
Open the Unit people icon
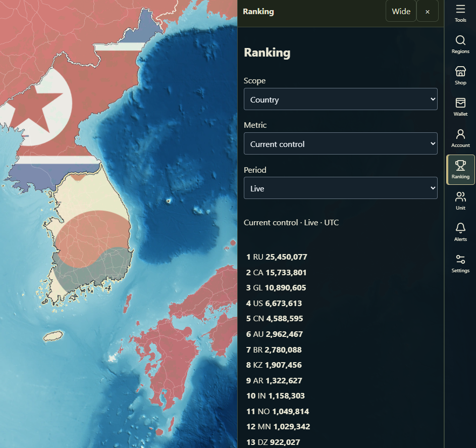click(460, 201)
